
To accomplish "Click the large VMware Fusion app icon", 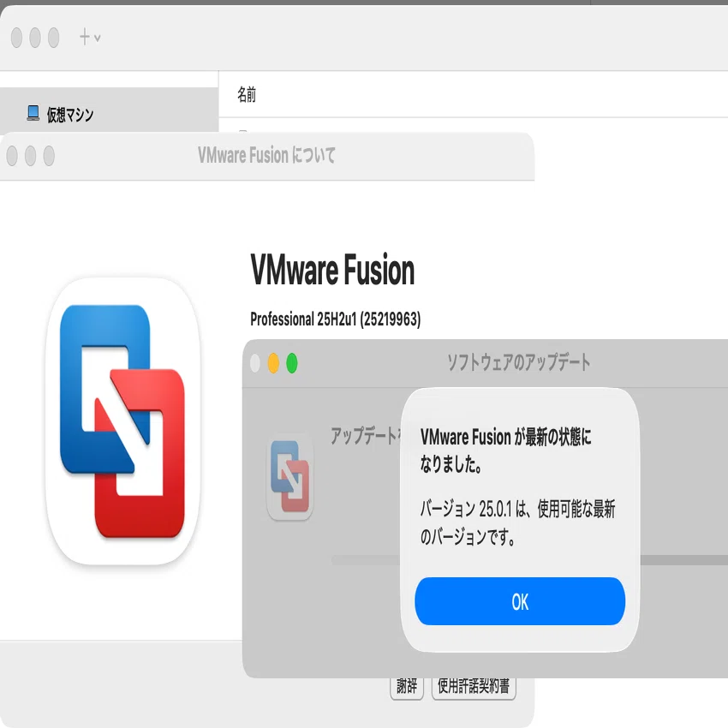I will 122,421.
